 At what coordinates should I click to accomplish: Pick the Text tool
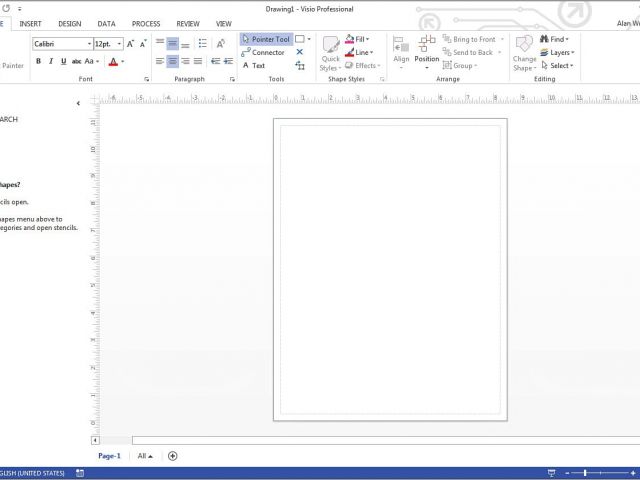click(253, 66)
